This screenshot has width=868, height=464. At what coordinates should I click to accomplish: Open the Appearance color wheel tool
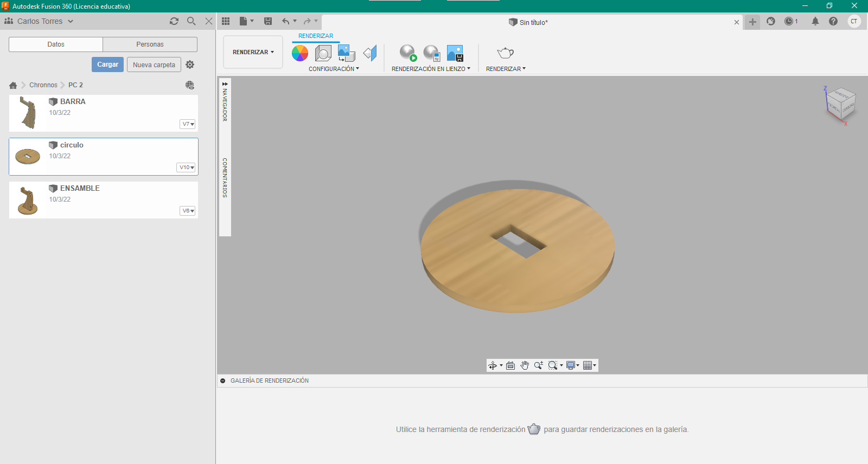click(x=300, y=53)
